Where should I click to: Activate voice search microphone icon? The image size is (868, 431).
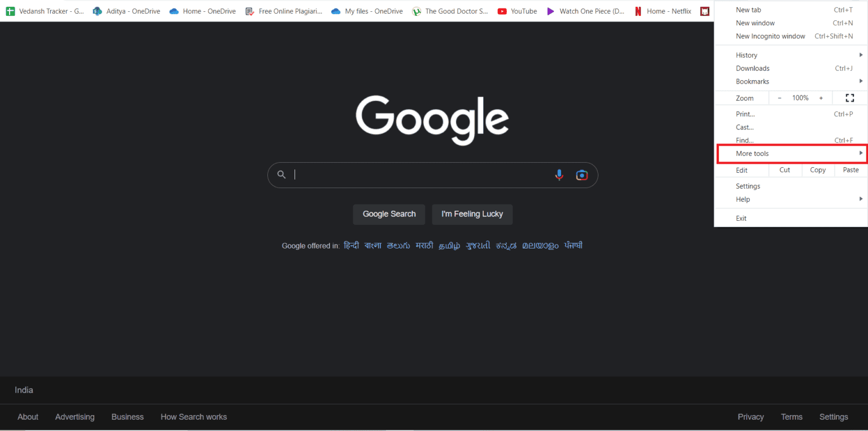559,175
